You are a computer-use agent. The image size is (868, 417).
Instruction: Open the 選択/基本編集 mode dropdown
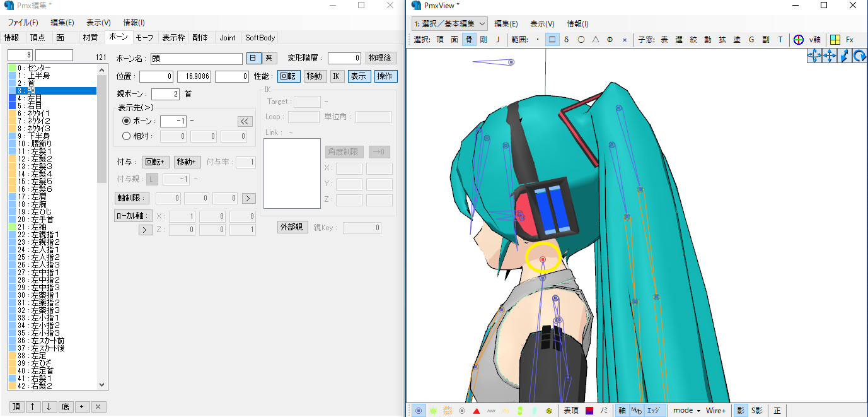[450, 23]
